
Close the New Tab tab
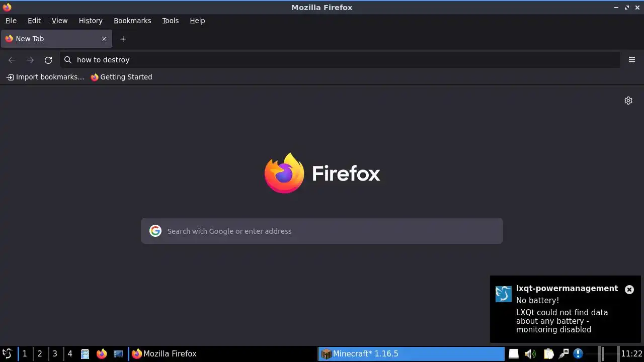click(x=104, y=39)
